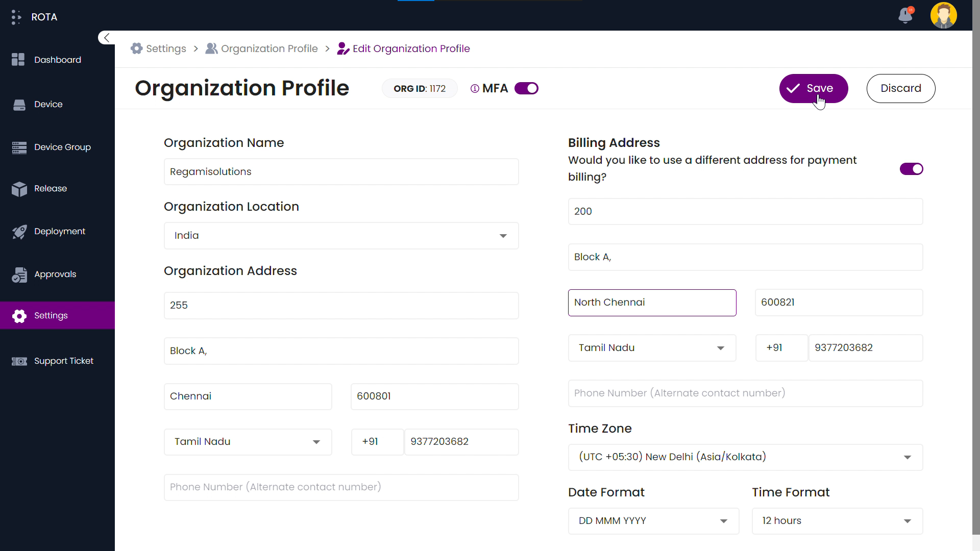Open the Time Format 12 hours dropdown
The height and width of the screenshot is (551, 980).
(x=837, y=521)
